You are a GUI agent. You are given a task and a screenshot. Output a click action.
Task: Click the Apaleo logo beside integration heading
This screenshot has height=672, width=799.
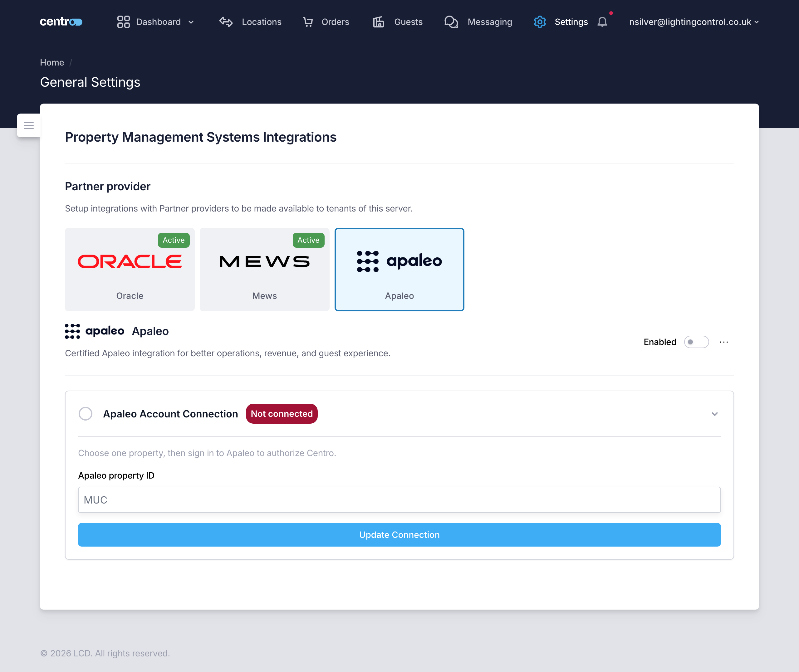click(x=95, y=331)
